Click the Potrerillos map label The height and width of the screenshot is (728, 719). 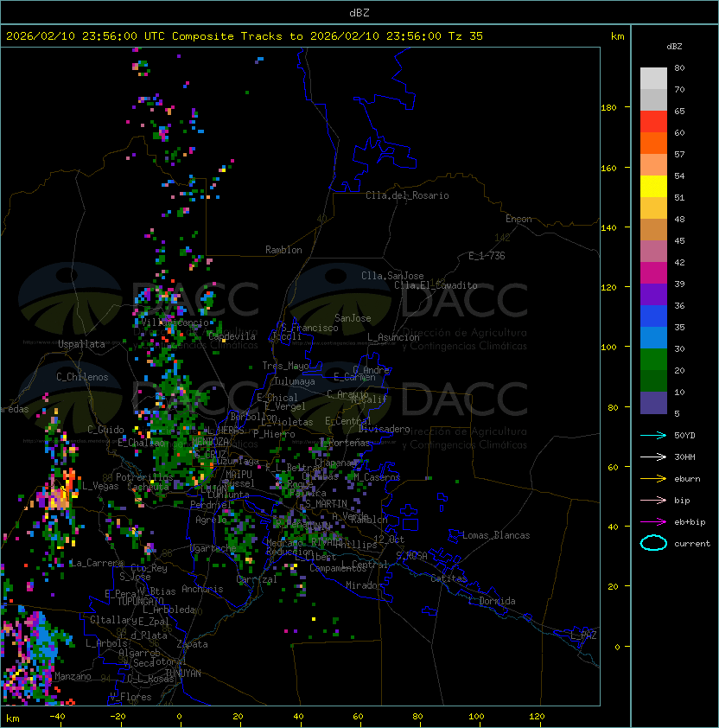click(x=144, y=477)
